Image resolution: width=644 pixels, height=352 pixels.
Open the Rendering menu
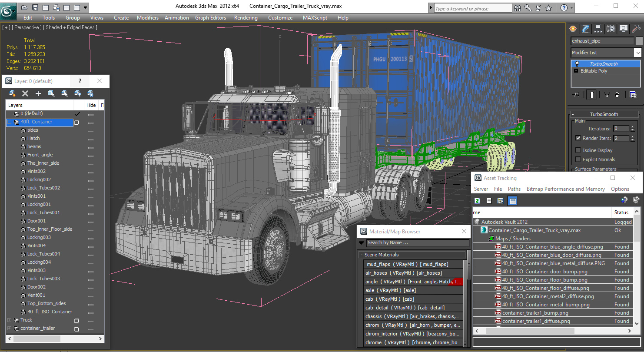click(x=246, y=18)
